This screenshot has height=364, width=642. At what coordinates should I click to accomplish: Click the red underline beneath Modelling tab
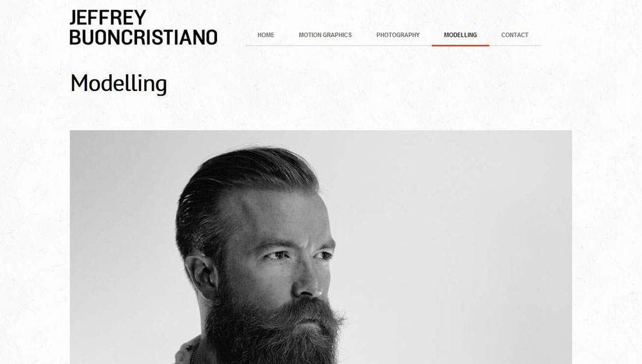(x=460, y=45)
